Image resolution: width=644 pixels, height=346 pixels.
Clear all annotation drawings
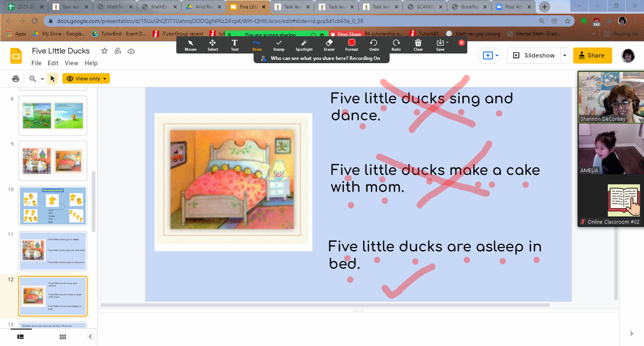click(x=418, y=45)
